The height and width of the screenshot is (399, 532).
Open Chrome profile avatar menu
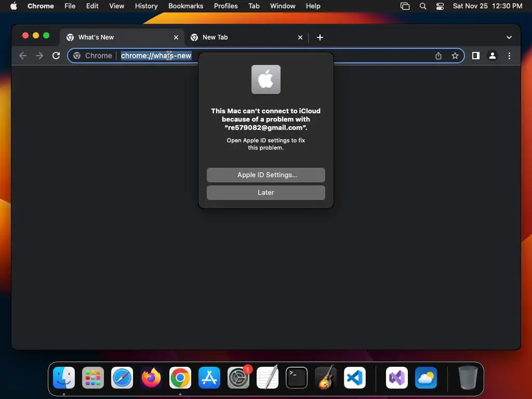point(493,56)
